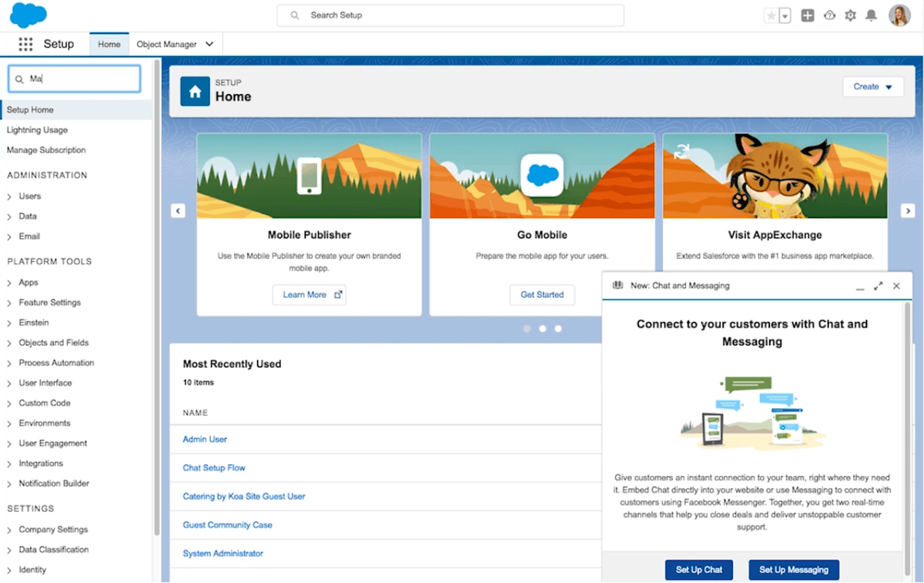Open the Help icon in the header
The image size is (924, 583).
pyautogui.click(x=829, y=15)
